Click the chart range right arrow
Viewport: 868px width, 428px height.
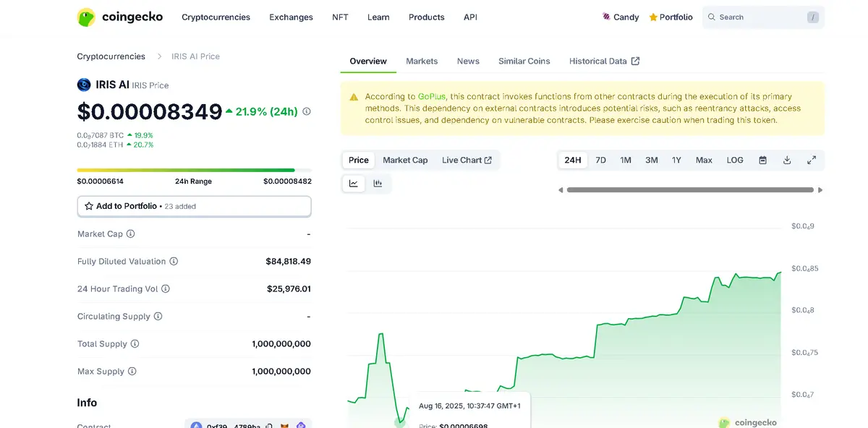(x=820, y=190)
